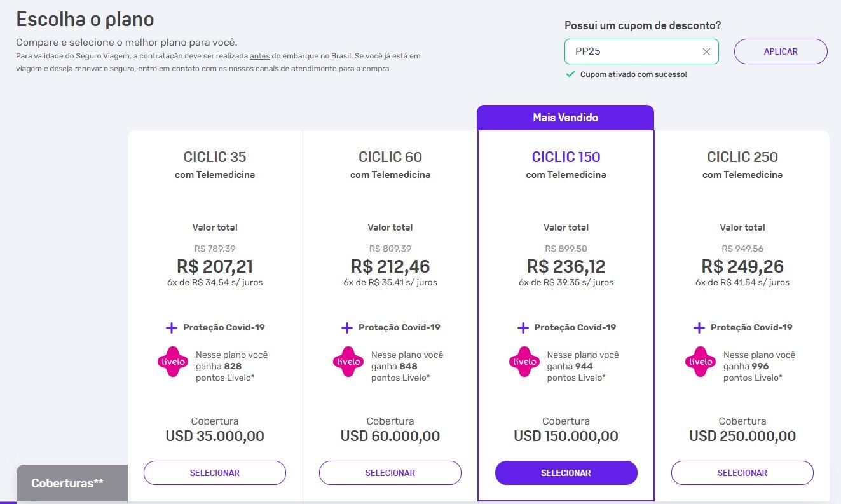The image size is (841, 504).
Task: Select the CICLIC 60 plan
Action: [x=390, y=473]
